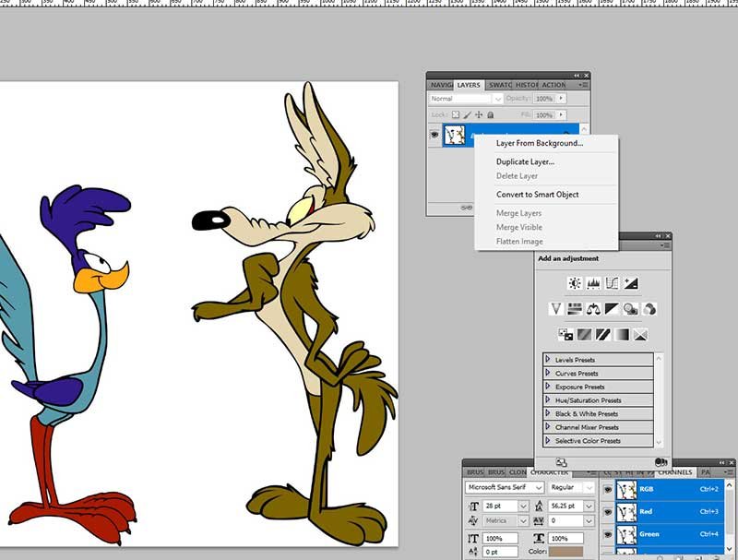Click clip to layer icon in Adjustments footer
This screenshot has width=738, height=560.
pos(661,462)
